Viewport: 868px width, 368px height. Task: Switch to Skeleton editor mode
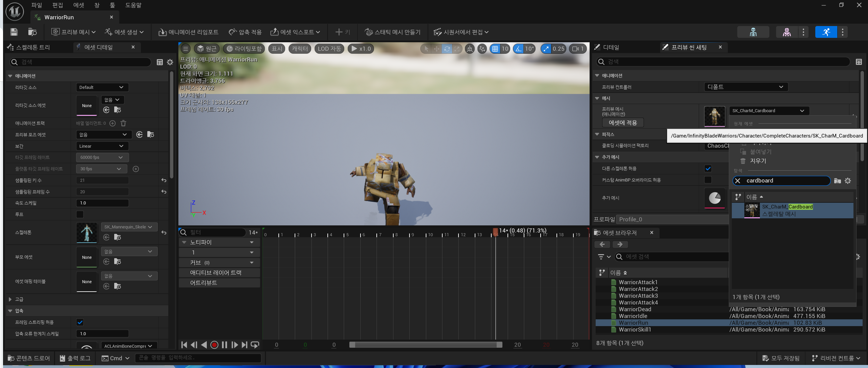(753, 32)
